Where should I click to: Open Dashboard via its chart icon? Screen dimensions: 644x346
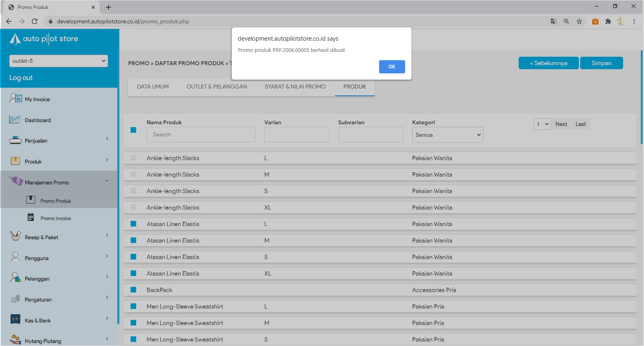tap(15, 119)
